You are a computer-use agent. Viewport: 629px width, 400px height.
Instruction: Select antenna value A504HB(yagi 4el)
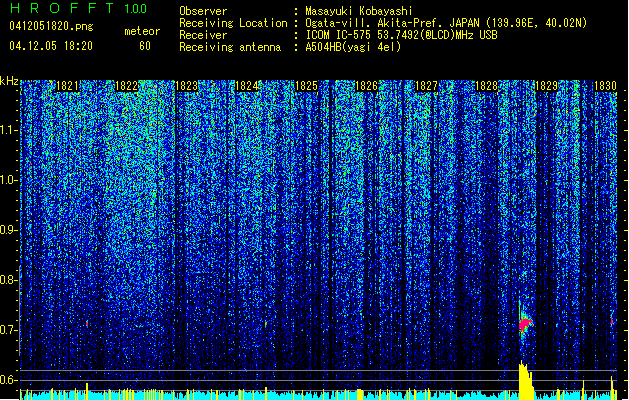[x=353, y=47]
